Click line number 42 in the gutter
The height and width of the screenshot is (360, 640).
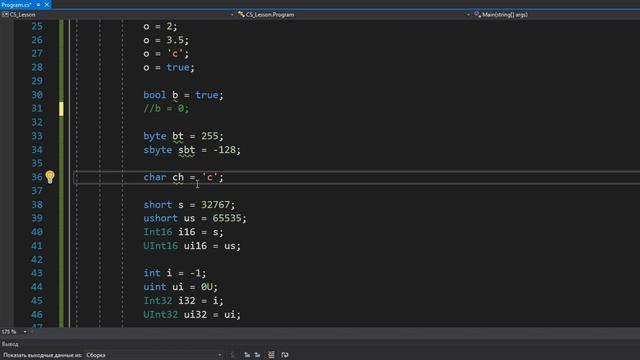click(37, 260)
